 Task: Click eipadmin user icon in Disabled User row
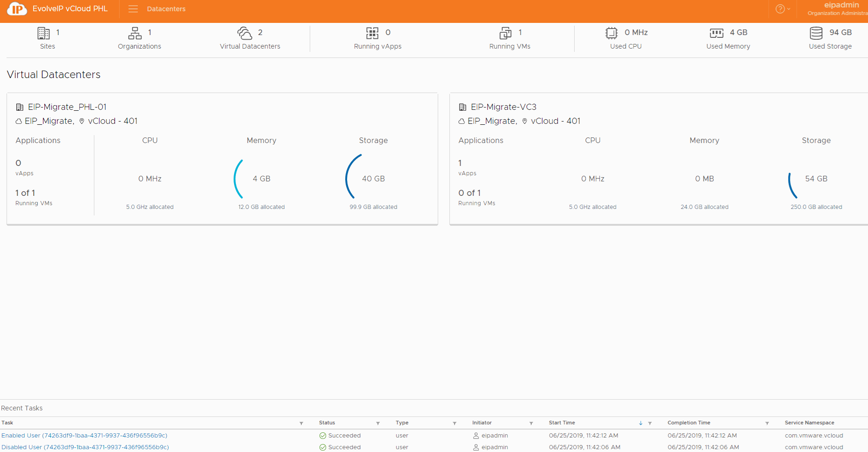coord(476,447)
